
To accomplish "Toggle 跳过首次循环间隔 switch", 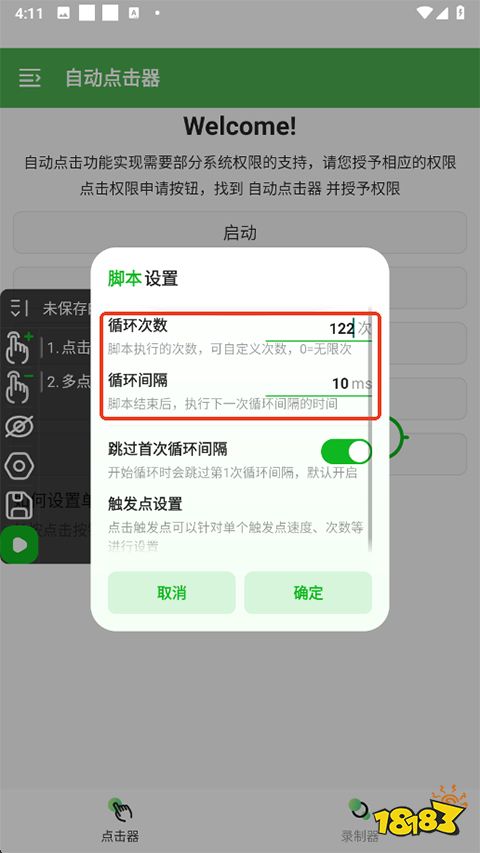I will 346,452.
